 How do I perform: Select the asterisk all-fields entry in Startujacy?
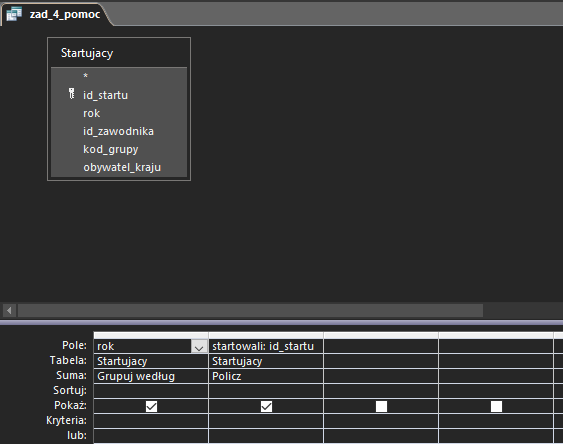[85, 76]
